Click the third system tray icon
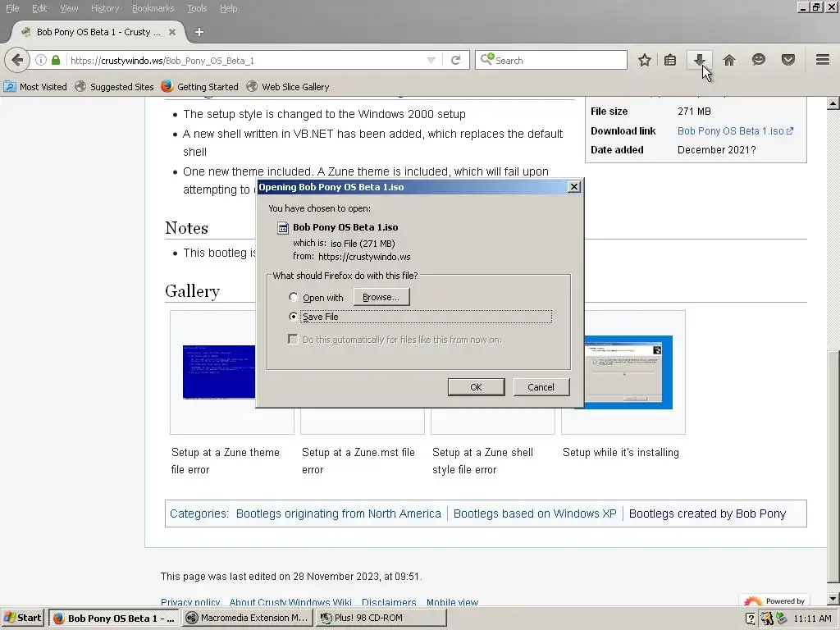The height and width of the screenshot is (630, 840). 782,619
